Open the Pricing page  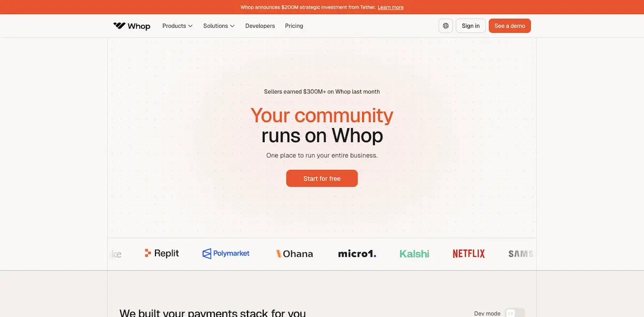point(294,26)
